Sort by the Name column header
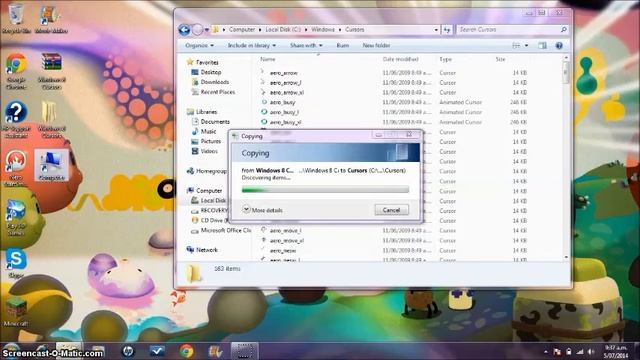 pyautogui.click(x=268, y=59)
